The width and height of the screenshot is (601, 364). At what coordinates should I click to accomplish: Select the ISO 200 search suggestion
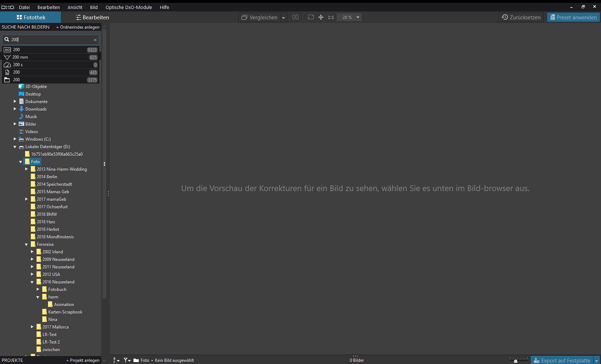(x=50, y=50)
